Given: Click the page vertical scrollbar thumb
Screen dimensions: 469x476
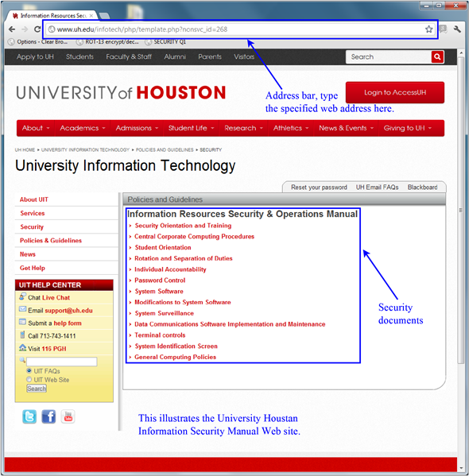Looking at the screenshot, I should [x=461, y=210].
